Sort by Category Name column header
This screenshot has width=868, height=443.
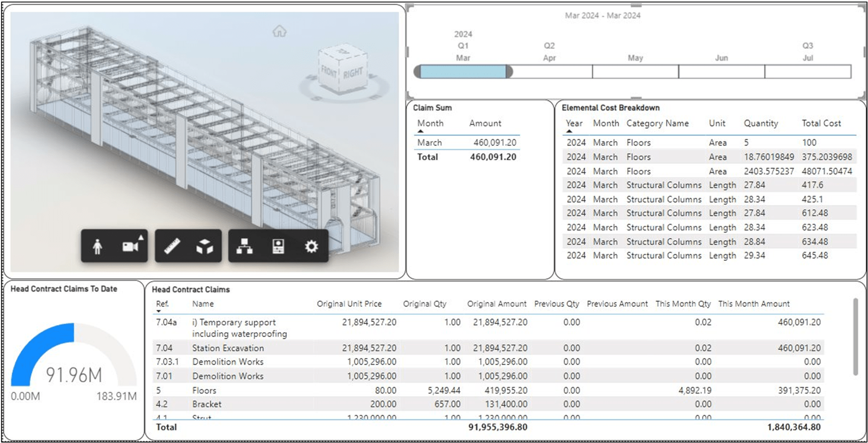click(657, 123)
